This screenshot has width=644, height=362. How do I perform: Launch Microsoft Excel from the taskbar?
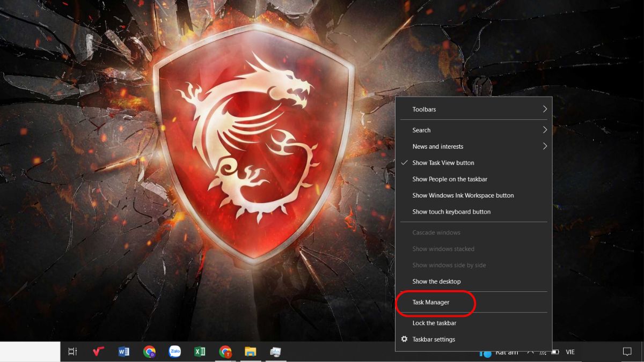pos(200,352)
